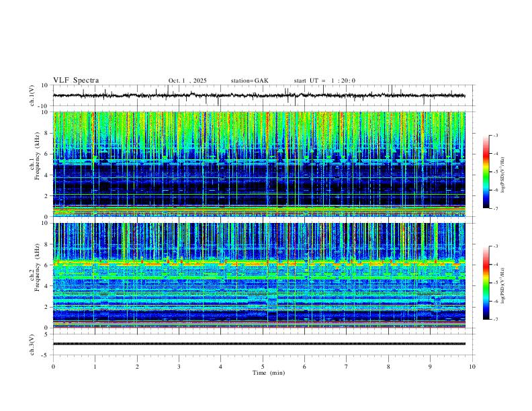Click the 'Time (min)' axis title
Screen dimensions: 532x411
(x=269, y=373)
